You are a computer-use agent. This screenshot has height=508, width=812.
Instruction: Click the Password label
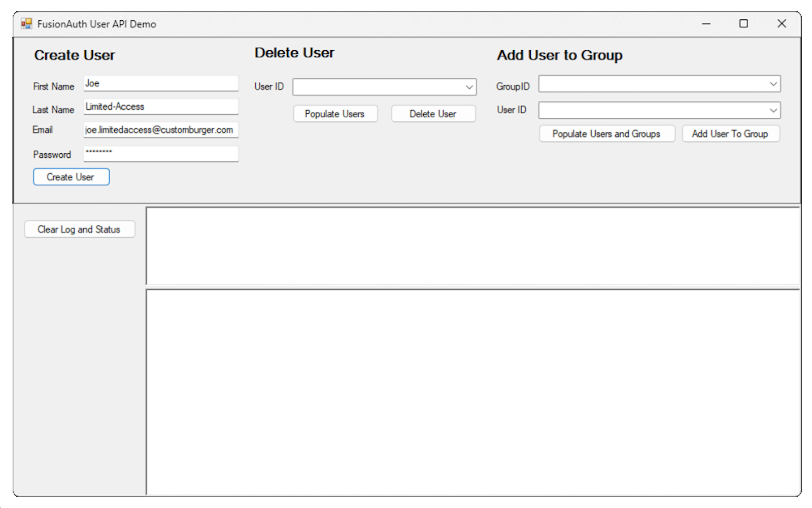(x=52, y=155)
